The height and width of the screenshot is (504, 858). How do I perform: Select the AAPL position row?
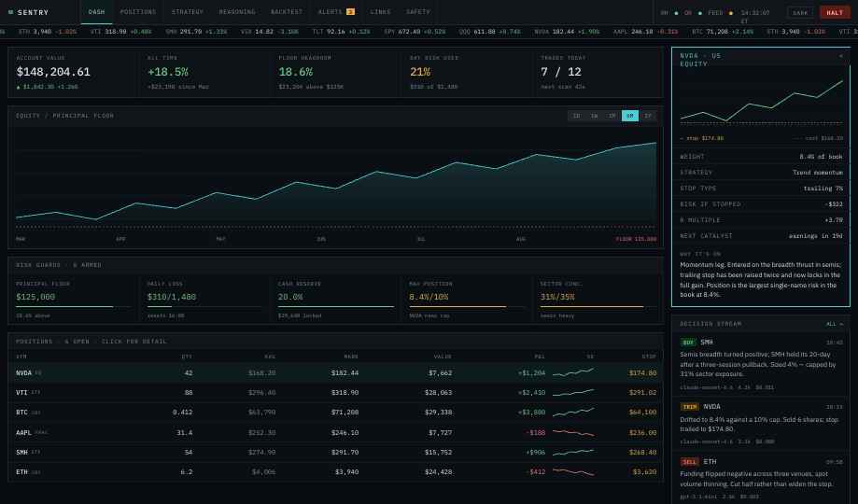(336, 433)
